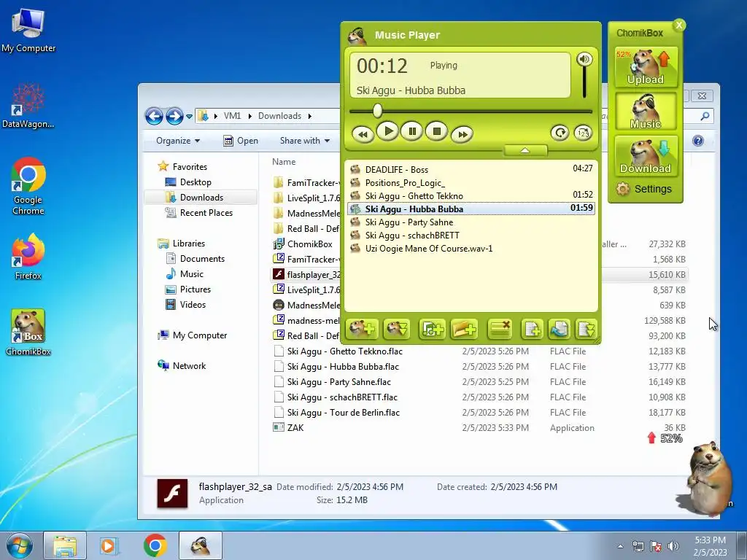Skip to next track in Music Player
The height and width of the screenshot is (560, 747).
point(462,134)
